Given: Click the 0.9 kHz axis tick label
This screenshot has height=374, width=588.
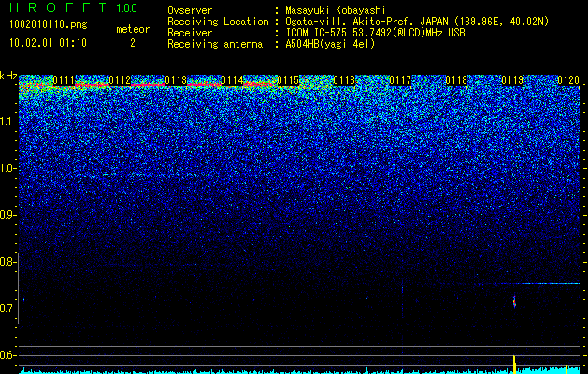Looking at the screenshot, I should coord(8,215).
